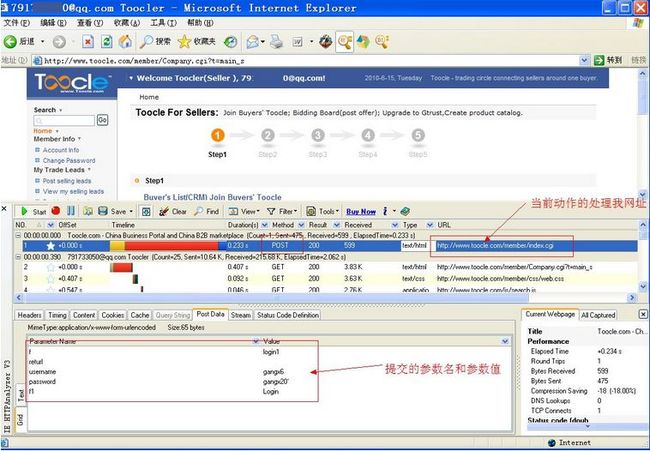Click the Mail envelope icon
The width and height of the screenshot is (650, 451).
pyautogui.click(x=252, y=41)
